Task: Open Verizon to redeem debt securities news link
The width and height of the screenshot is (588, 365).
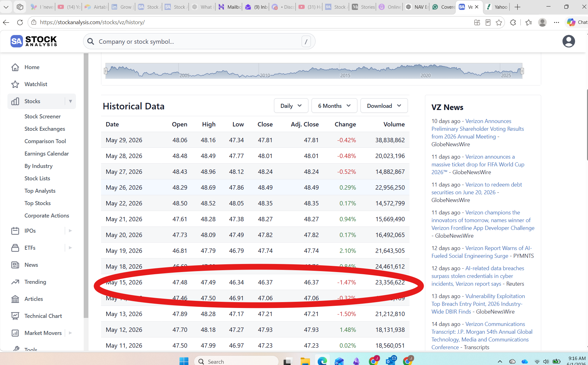Action: coord(477,188)
